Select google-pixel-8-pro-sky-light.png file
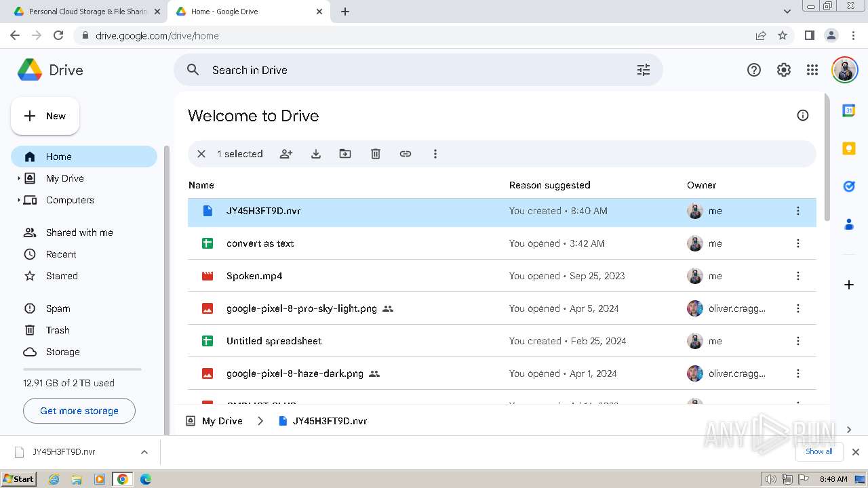868x488 pixels. [502, 308]
